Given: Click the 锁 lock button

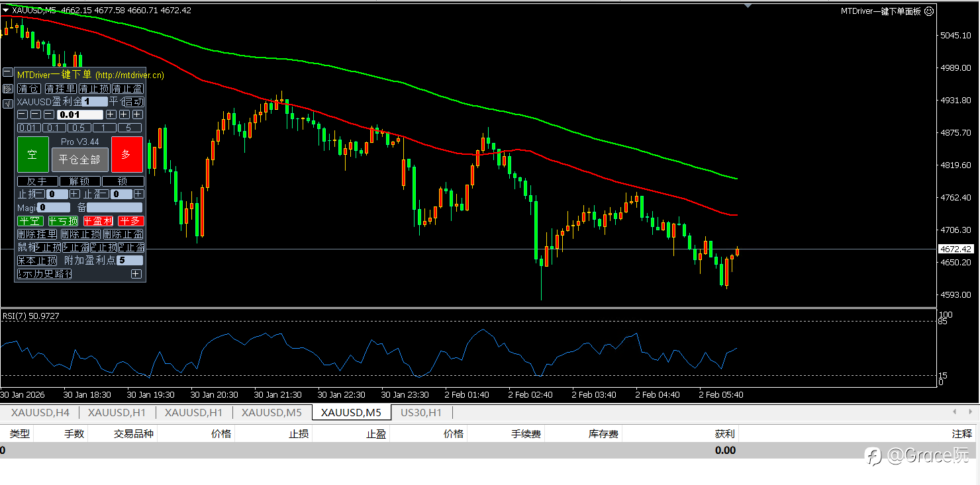Looking at the screenshot, I should tap(123, 181).
